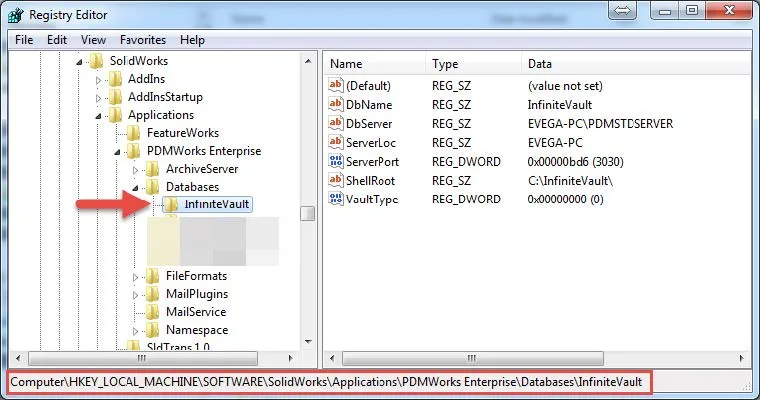
Task: Select the InfiniteVault registry key label
Action: pos(217,204)
